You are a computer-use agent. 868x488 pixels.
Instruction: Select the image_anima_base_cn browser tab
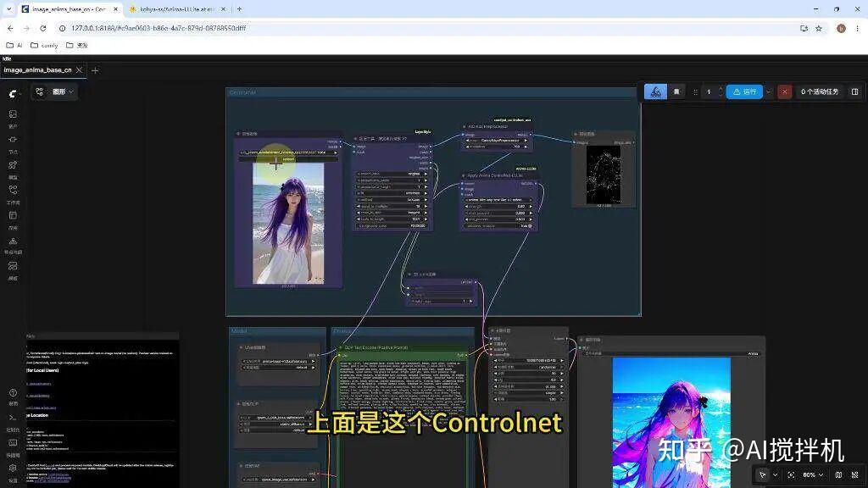point(70,8)
